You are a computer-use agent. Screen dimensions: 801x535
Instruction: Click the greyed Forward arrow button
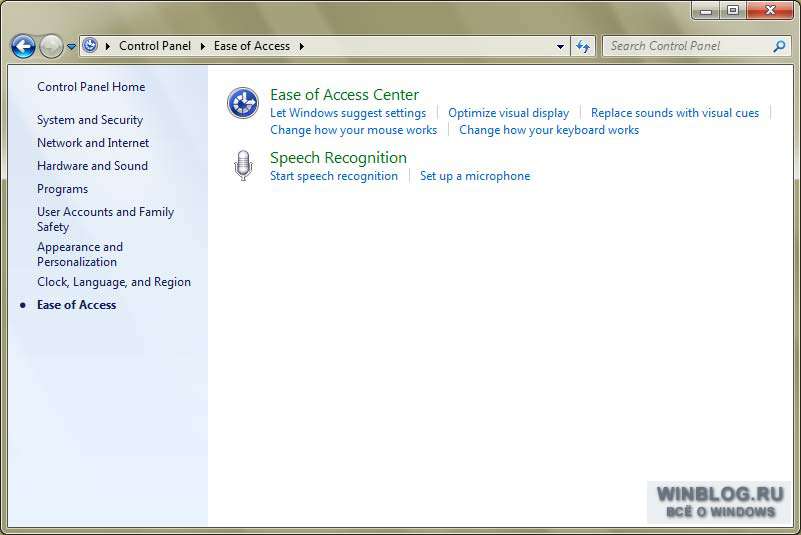(51, 46)
